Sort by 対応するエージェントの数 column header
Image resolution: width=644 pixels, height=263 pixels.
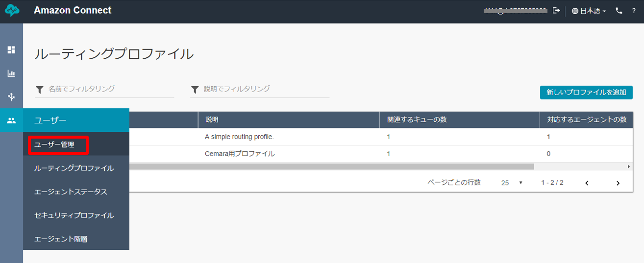click(587, 120)
